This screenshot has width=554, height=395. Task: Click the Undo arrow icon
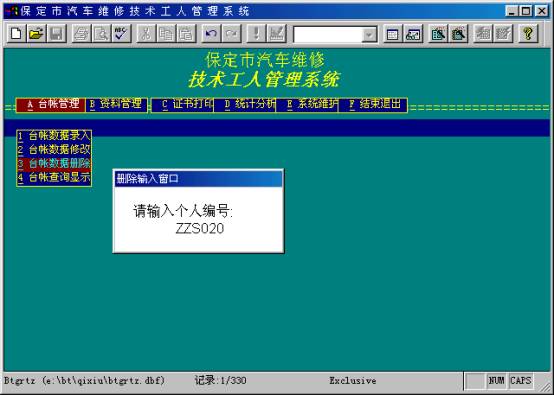click(211, 34)
